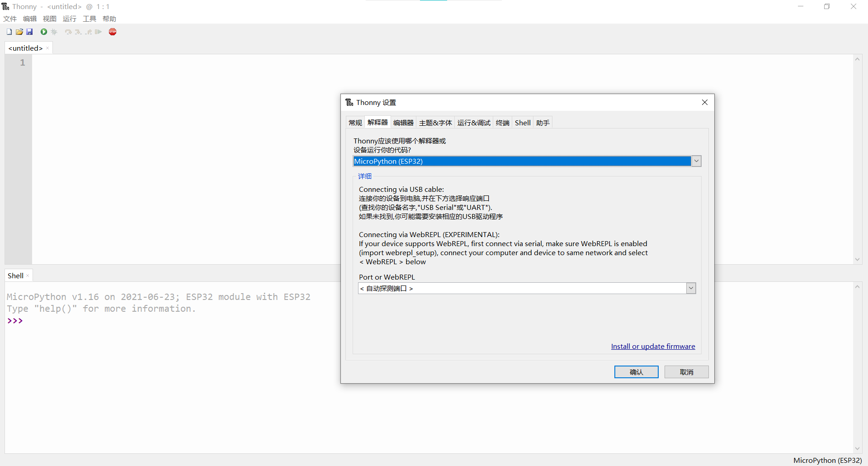
Task: Click the 'Port or WebREPL' label
Action: click(x=387, y=277)
